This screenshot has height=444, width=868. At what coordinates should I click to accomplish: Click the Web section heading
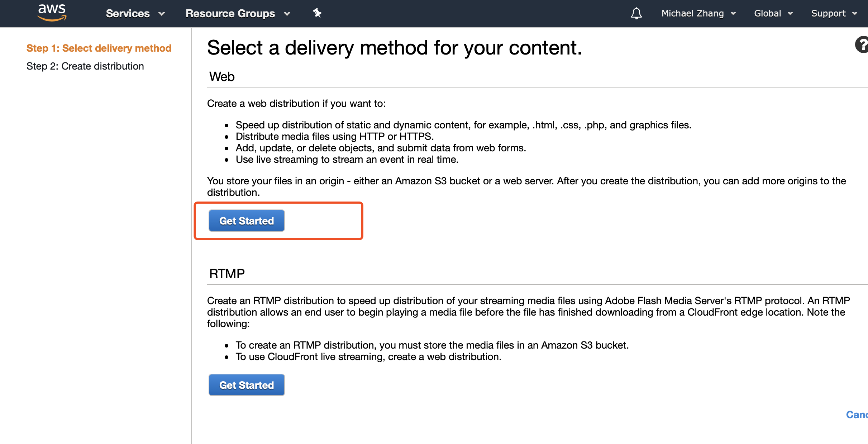(x=221, y=76)
